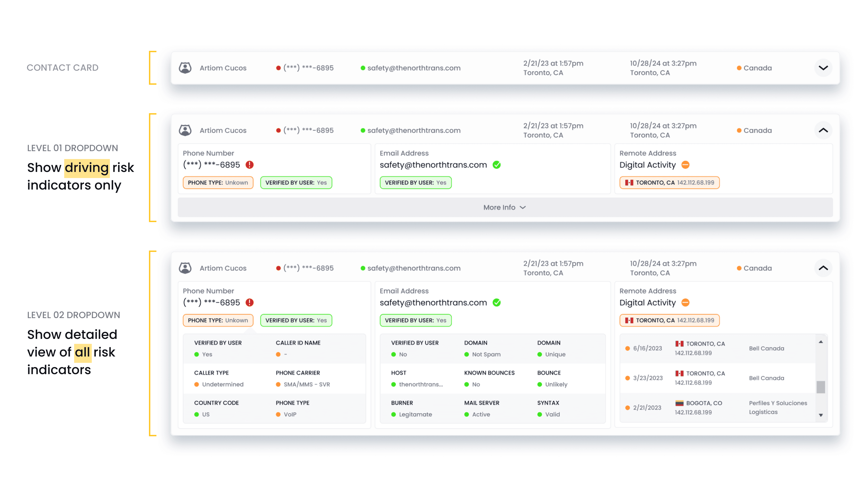The width and height of the screenshot is (868, 488).
Task: Click red alert icon in Level 01 phone panel
Action: click(249, 165)
